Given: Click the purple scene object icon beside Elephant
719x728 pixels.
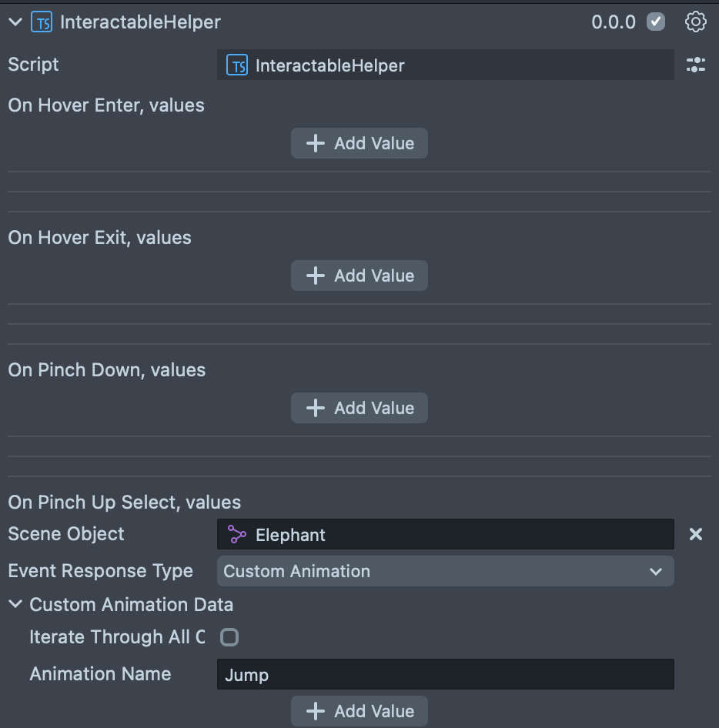Looking at the screenshot, I should click(x=236, y=535).
